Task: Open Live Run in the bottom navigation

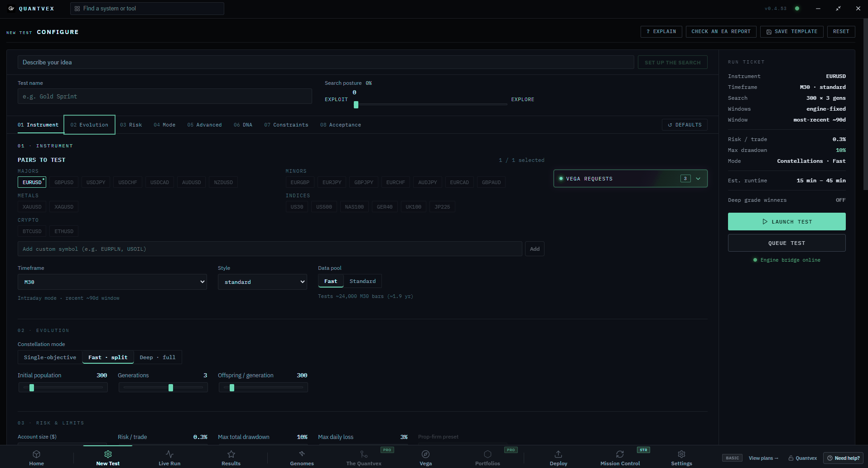Action: pyautogui.click(x=169, y=458)
